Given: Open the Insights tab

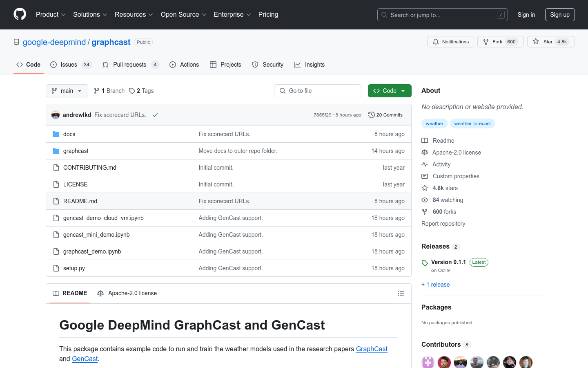Looking at the screenshot, I should pyautogui.click(x=310, y=65).
